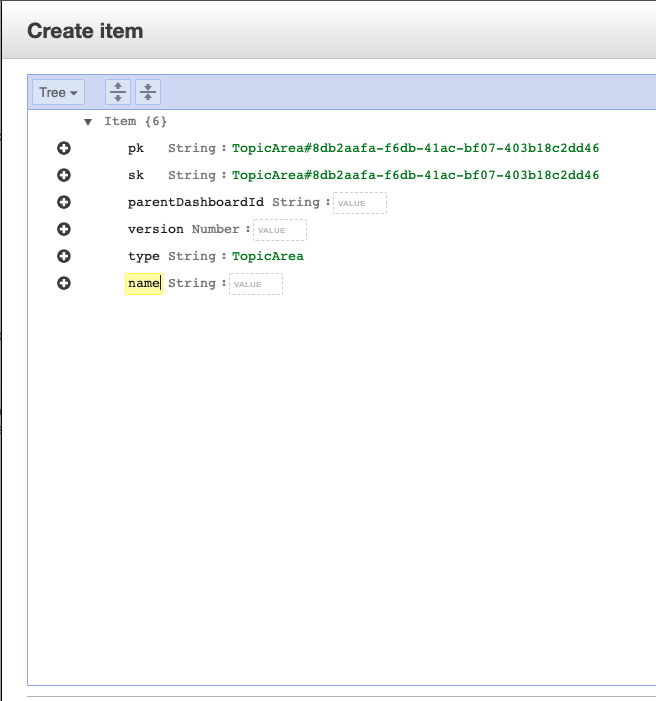Click the parentDashboardId value field
This screenshot has height=701, width=656.
pyautogui.click(x=360, y=203)
